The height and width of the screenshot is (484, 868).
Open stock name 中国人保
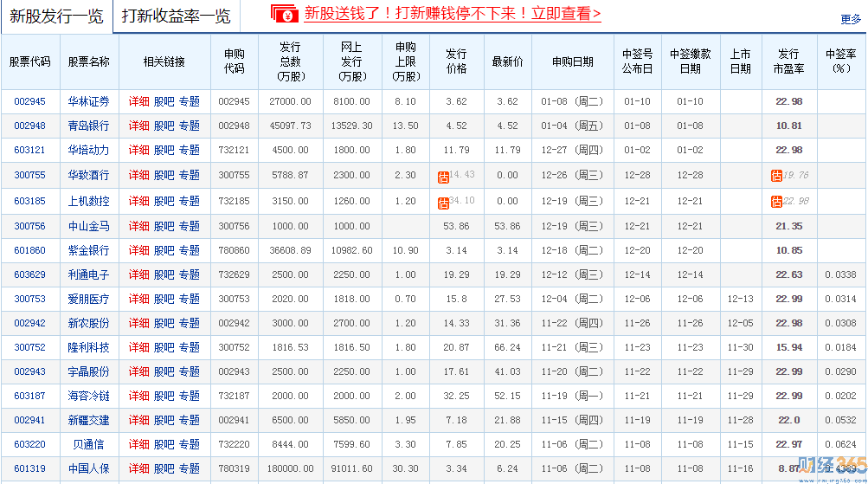88,469
